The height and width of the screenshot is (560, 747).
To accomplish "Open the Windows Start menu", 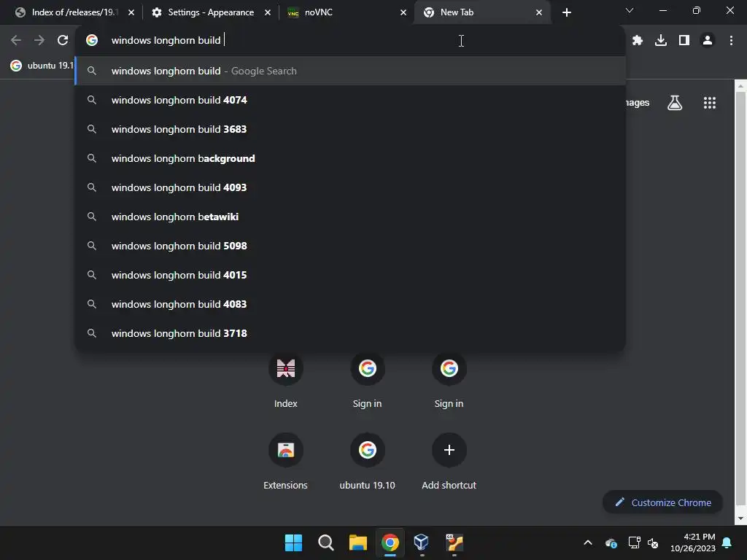I will 293,542.
